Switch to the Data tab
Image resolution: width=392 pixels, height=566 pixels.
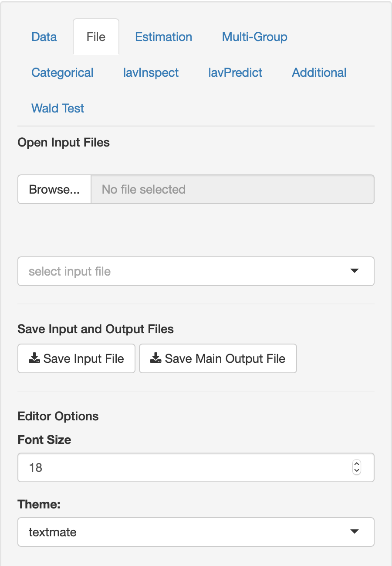click(x=44, y=37)
